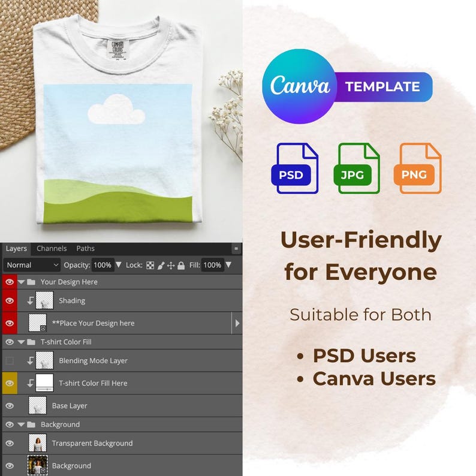Toggle Lock image pixels brush icon

pos(161,266)
